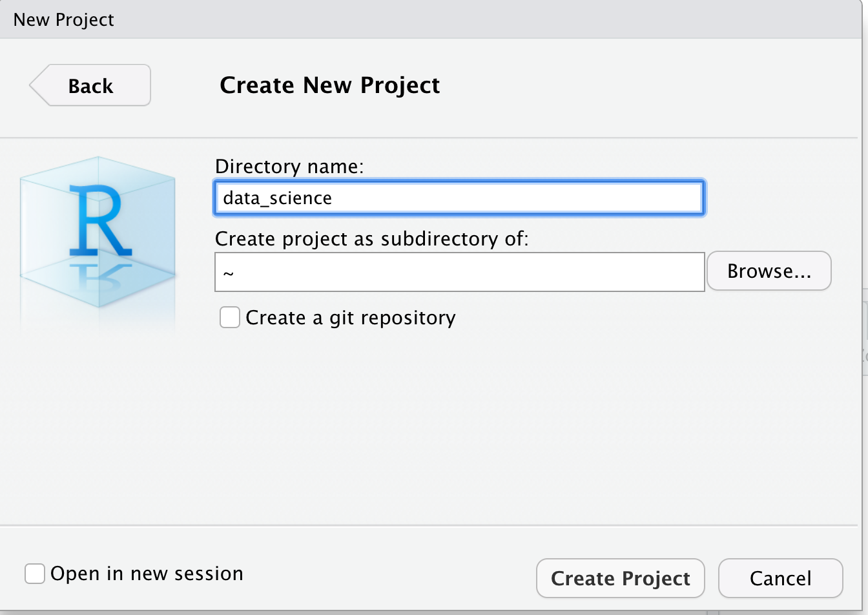
Task: Click the New Project title bar
Action: 434,19
